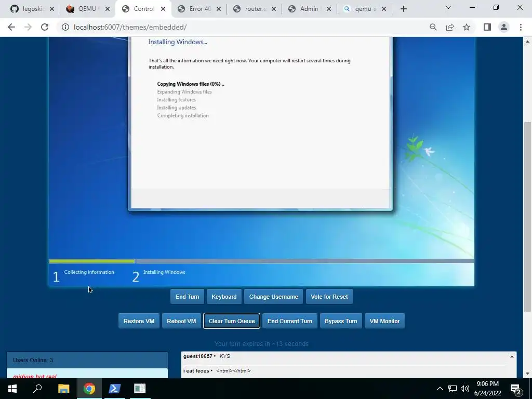Open network status tray icon
The image size is (532, 399).
(x=453, y=389)
